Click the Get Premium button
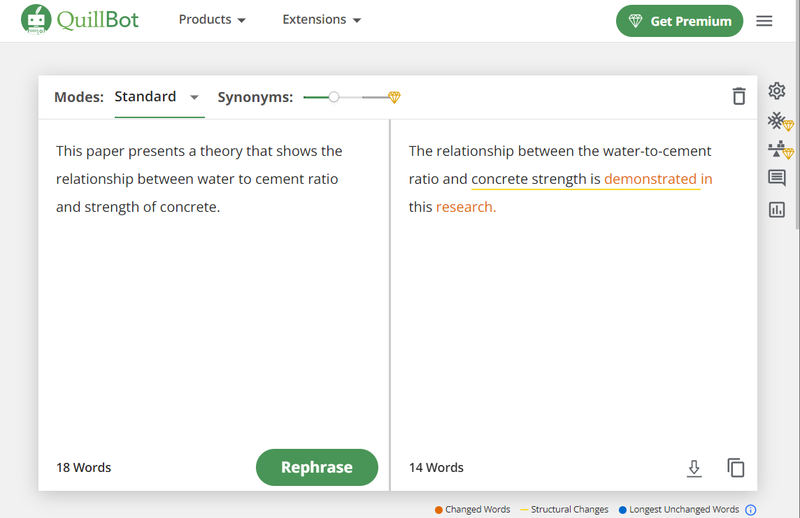The height and width of the screenshot is (518, 800). (679, 21)
